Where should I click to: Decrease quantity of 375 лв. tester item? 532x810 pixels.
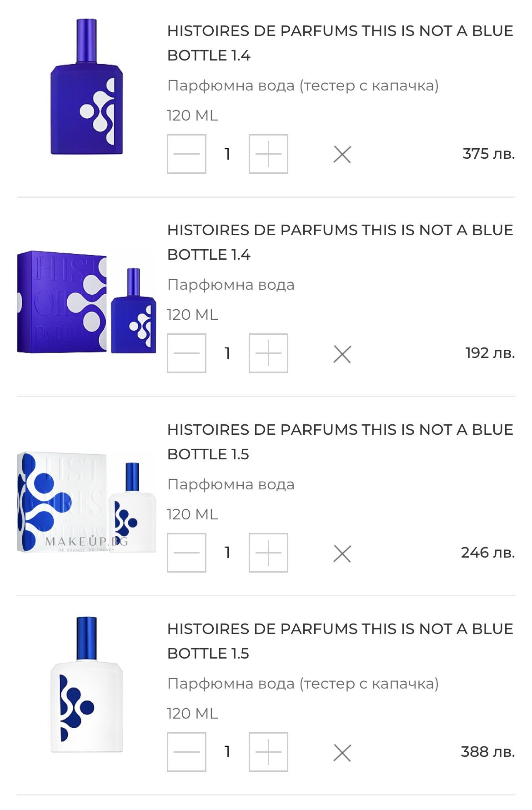tap(186, 154)
